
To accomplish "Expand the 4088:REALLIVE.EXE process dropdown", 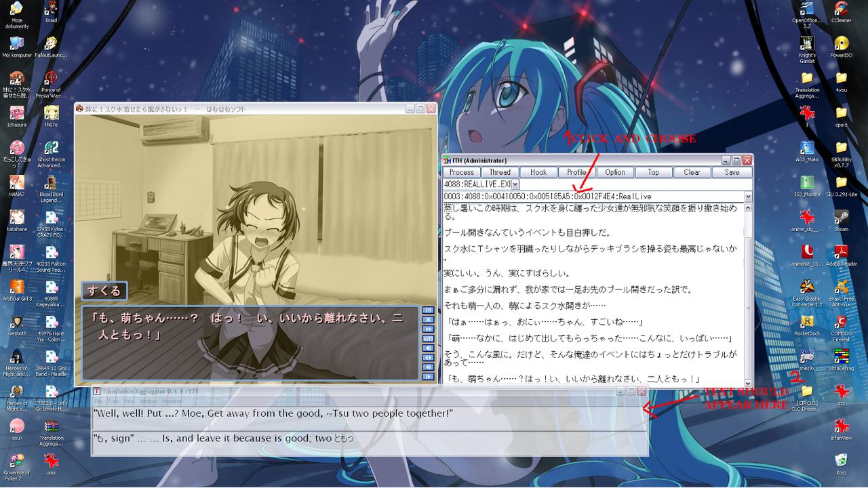I will pyautogui.click(x=515, y=184).
